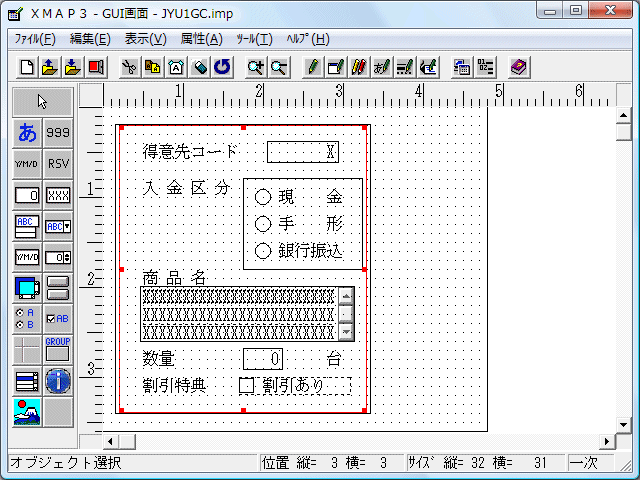Toggle the 割引あり checkbox

(247, 385)
